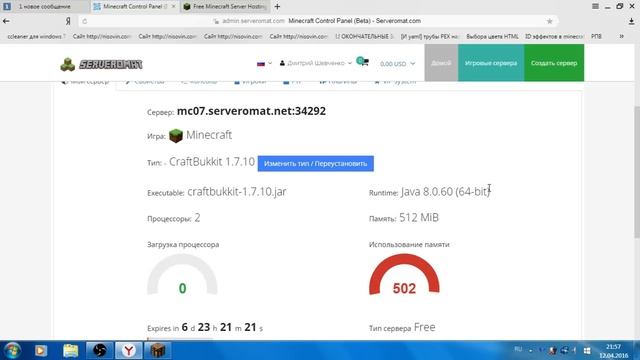Image resolution: width=640 pixels, height=360 pixels.
Task: Click '512 MiB' memory value
Action: click(419, 218)
